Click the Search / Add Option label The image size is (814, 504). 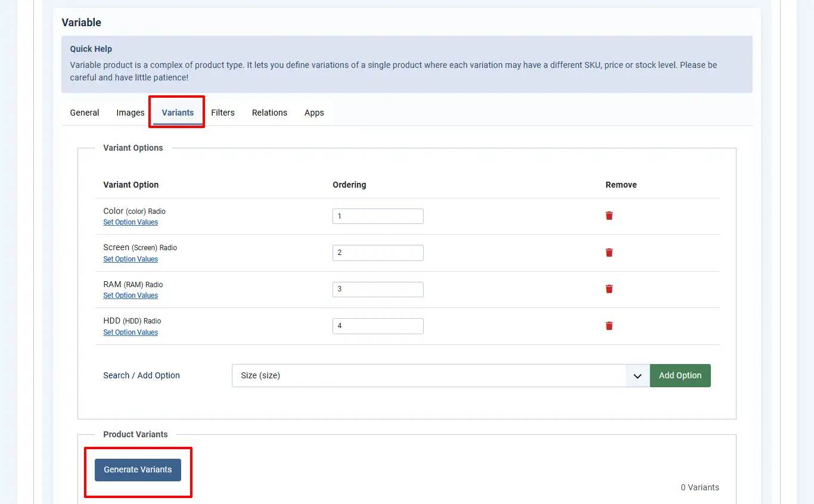pyautogui.click(x=141, y=375)
